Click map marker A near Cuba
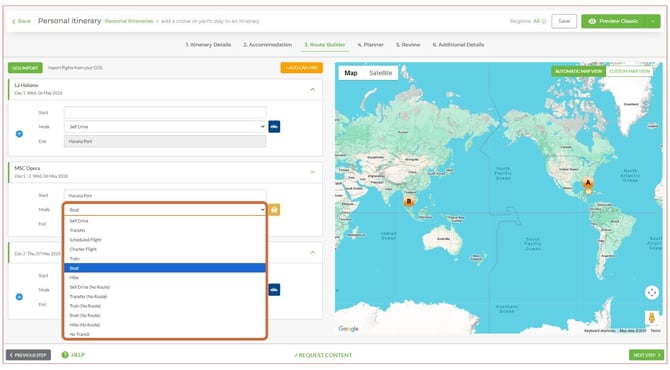 588,184
